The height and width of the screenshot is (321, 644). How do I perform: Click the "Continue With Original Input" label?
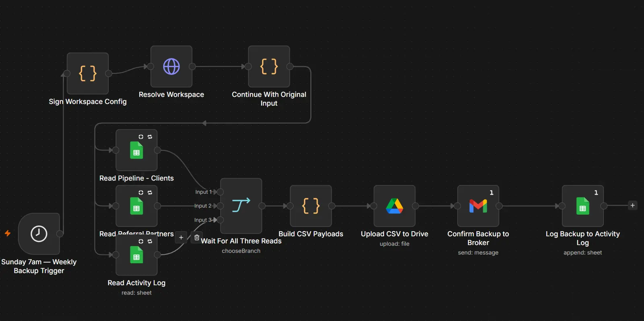coord(269,99)
